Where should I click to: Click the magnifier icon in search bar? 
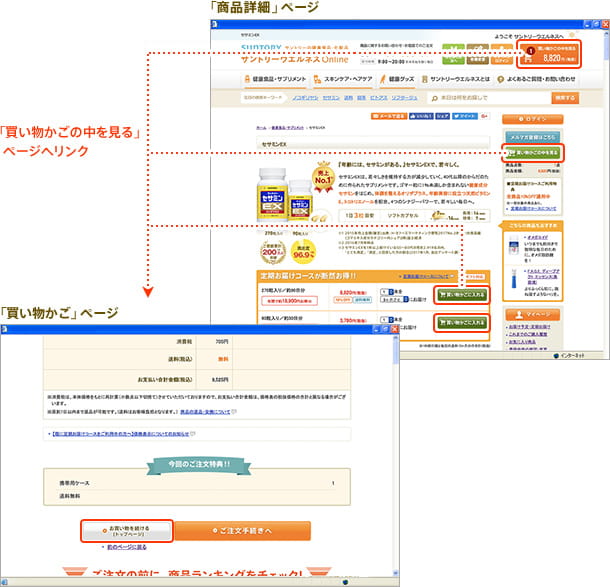435,98
